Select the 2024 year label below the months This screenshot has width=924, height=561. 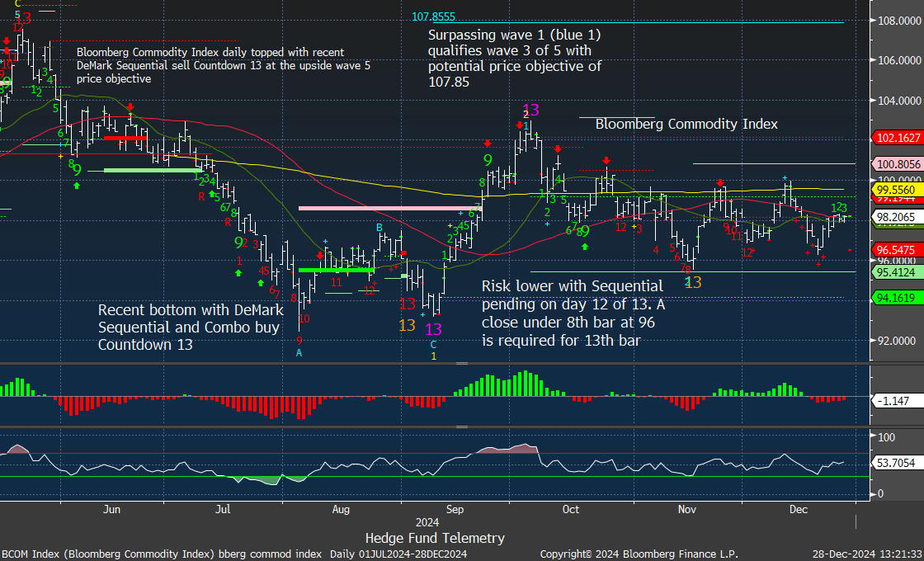click(428, 522)
